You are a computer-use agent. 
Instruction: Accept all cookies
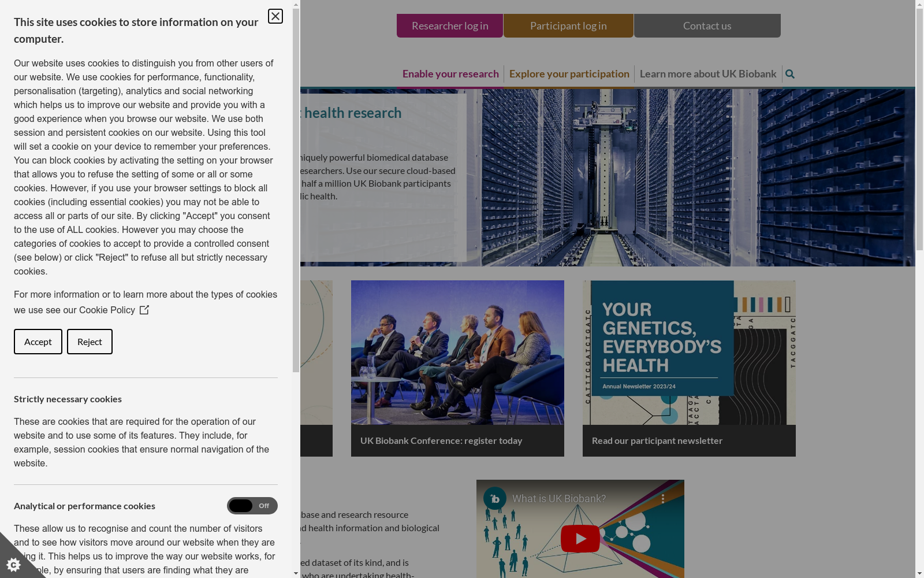click(38, 342)
